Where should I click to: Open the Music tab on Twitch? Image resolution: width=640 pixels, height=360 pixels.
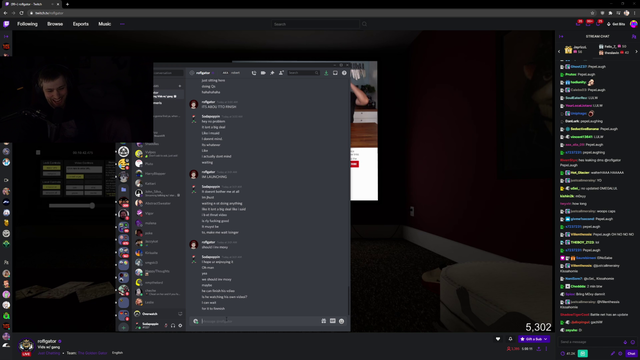tap(104, 24)
